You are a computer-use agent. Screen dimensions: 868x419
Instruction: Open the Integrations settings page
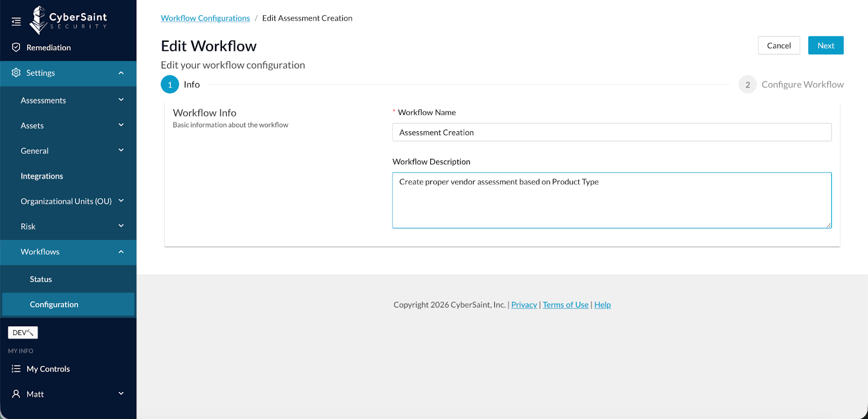coord(42,176)
